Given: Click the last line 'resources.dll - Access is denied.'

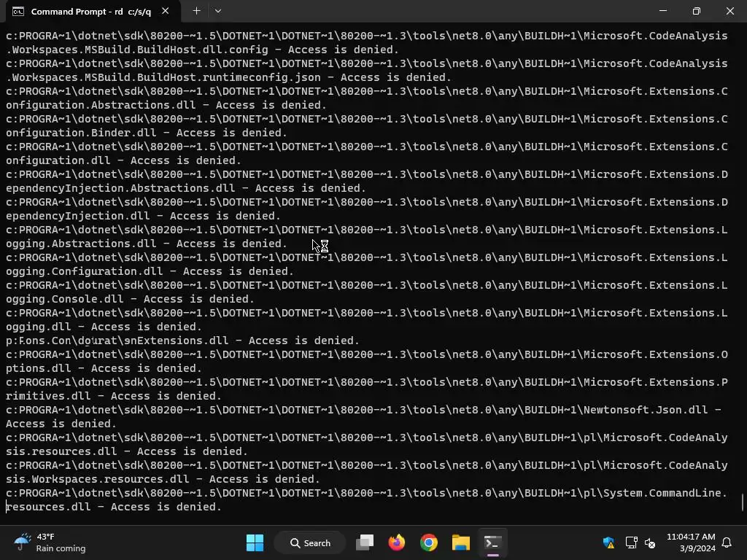Looking at the screenshot, I should (x=113, y=507).
